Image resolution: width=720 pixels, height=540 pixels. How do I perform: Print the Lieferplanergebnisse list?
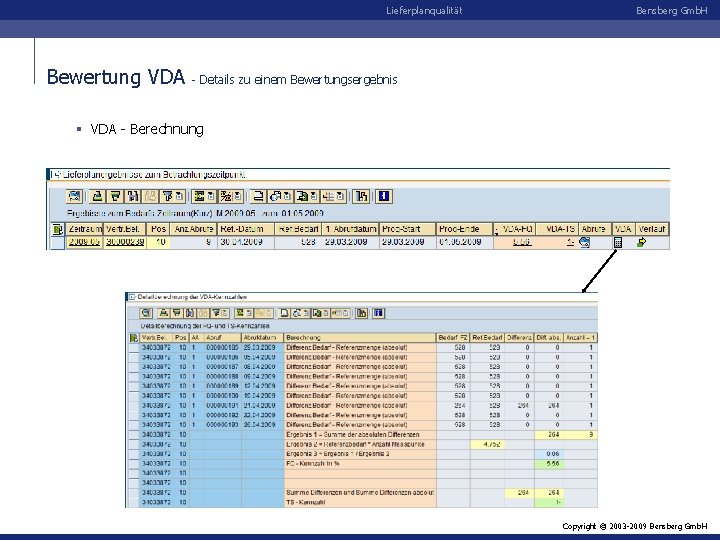258,197
